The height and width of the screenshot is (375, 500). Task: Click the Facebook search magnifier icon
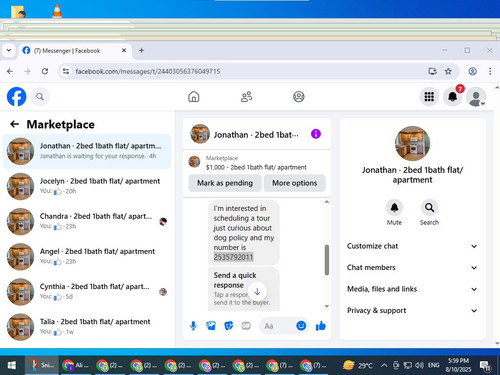(40, 97)
